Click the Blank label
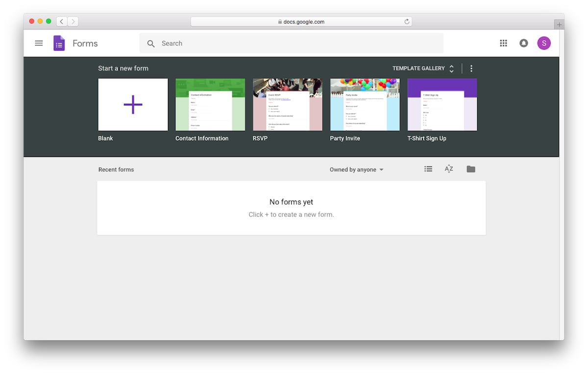This screenshot has height=374, width=588. (105, 138)
